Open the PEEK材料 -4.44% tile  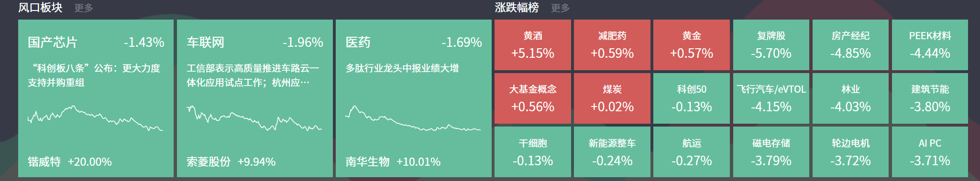click(930, 45)
